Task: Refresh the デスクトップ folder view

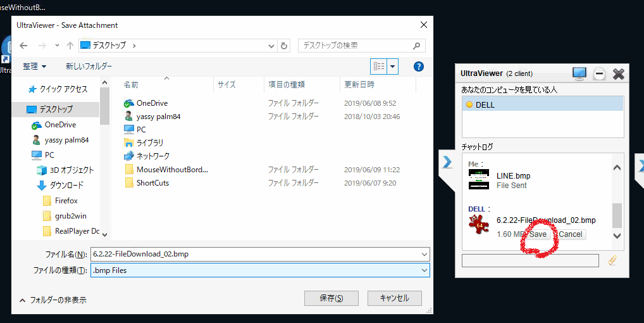Action: [284, 46]
